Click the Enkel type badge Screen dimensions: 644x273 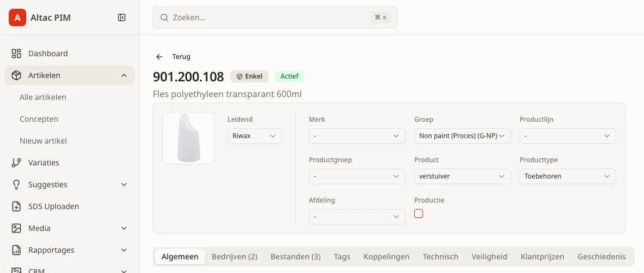coord(249,76)
